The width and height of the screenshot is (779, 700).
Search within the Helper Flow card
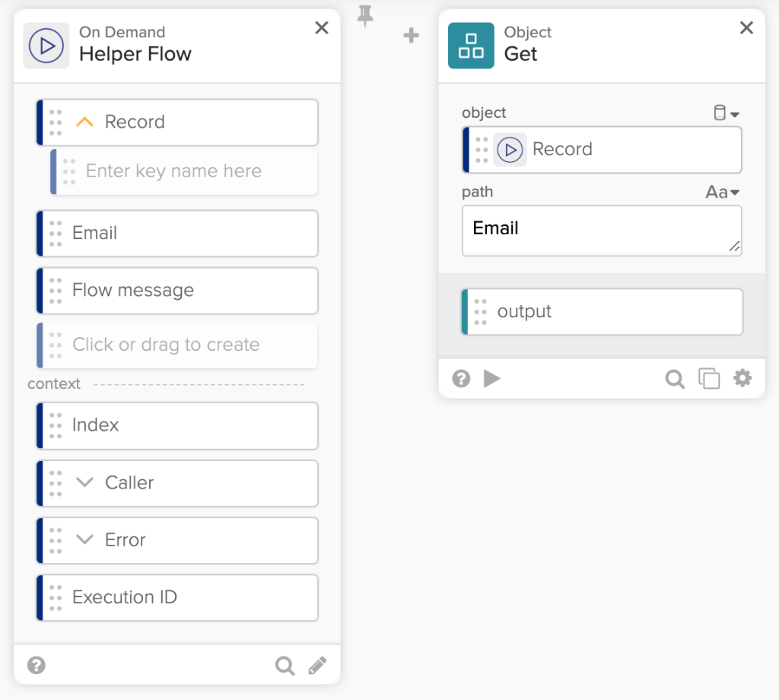(x=285, y=667)
